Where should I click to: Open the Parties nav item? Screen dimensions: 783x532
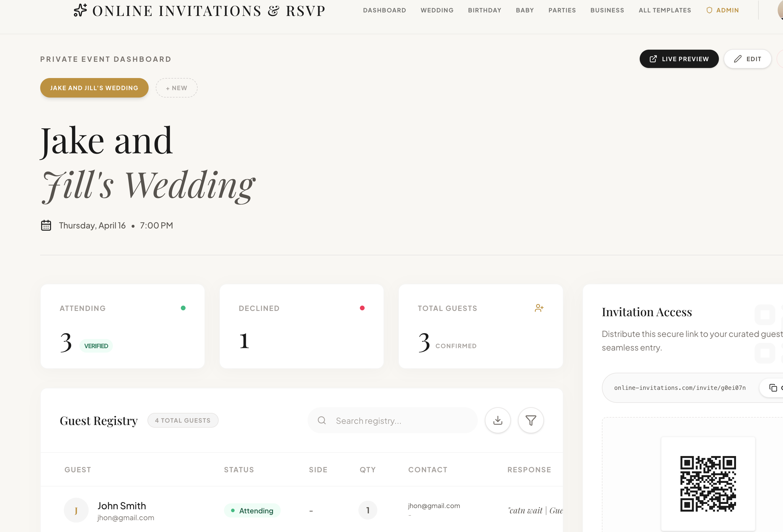pos(562,10)
